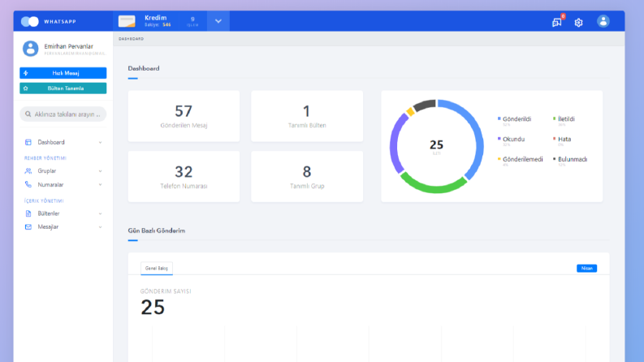Click the 9 İşlem counter
The image size is (644, 362).
(192, 21)
